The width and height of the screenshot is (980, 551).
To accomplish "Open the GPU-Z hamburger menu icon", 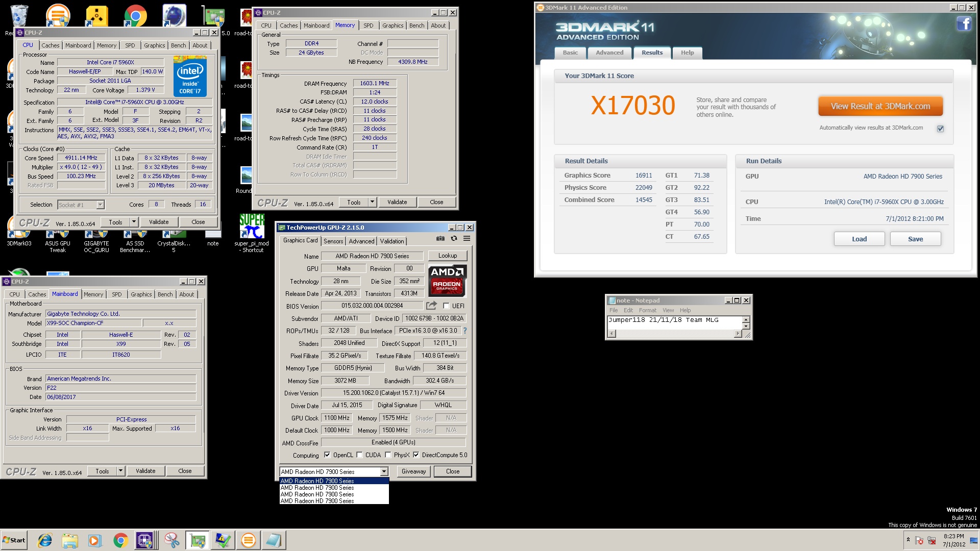I will pos(467,238).
